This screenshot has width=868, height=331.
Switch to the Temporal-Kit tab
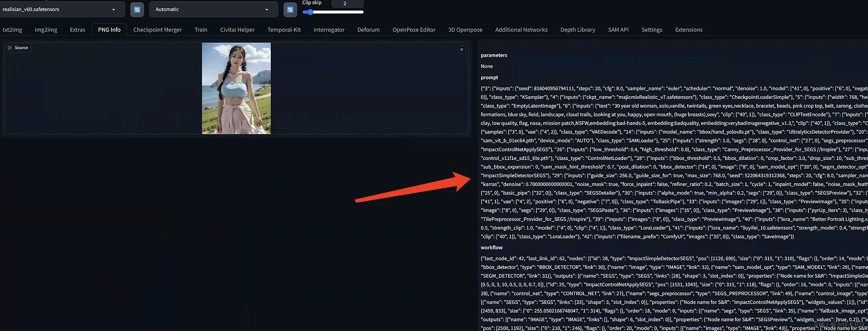click(x=284, y=30)
